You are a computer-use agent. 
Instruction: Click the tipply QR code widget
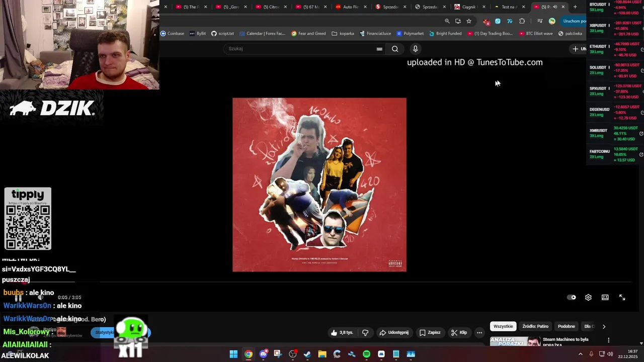click(28, 219)
